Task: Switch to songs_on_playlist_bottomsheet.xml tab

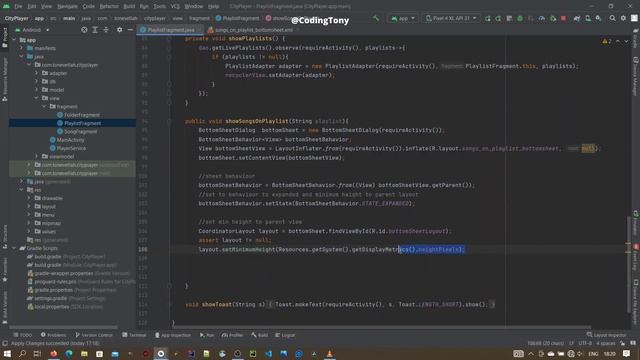Action: click(x=254, y=30)
